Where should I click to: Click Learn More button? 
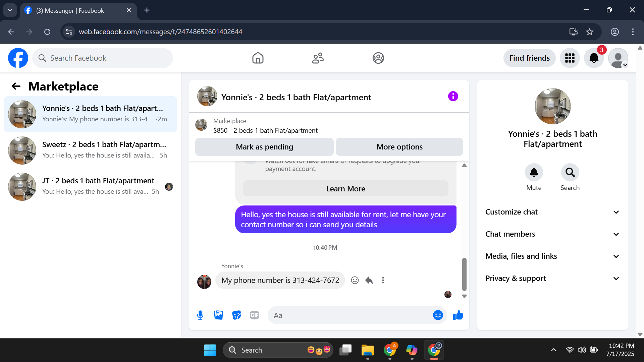point(346,189)
